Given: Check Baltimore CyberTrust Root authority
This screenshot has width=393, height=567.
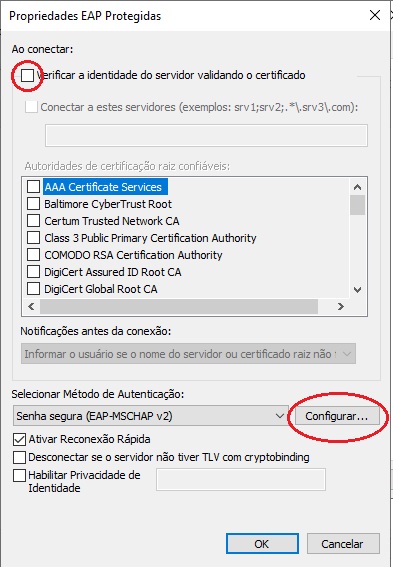Looking at the screenshot, I should tap(34, 204).
